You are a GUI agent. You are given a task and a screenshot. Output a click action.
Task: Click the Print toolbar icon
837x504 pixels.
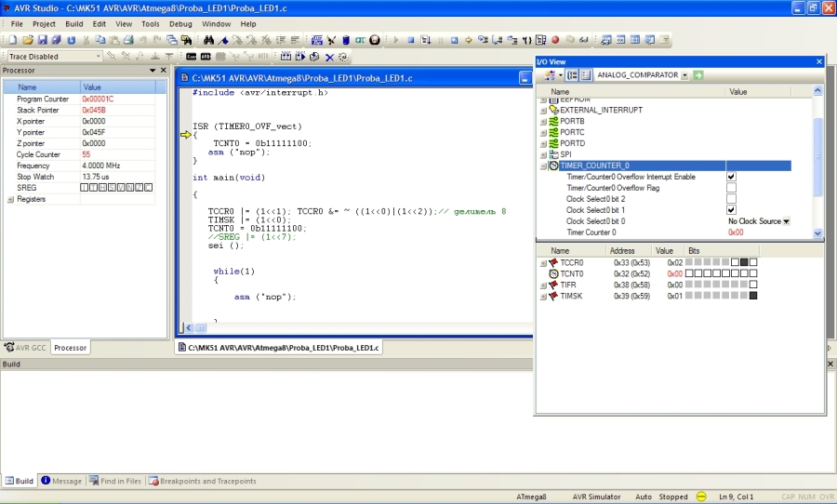(129, 40)
